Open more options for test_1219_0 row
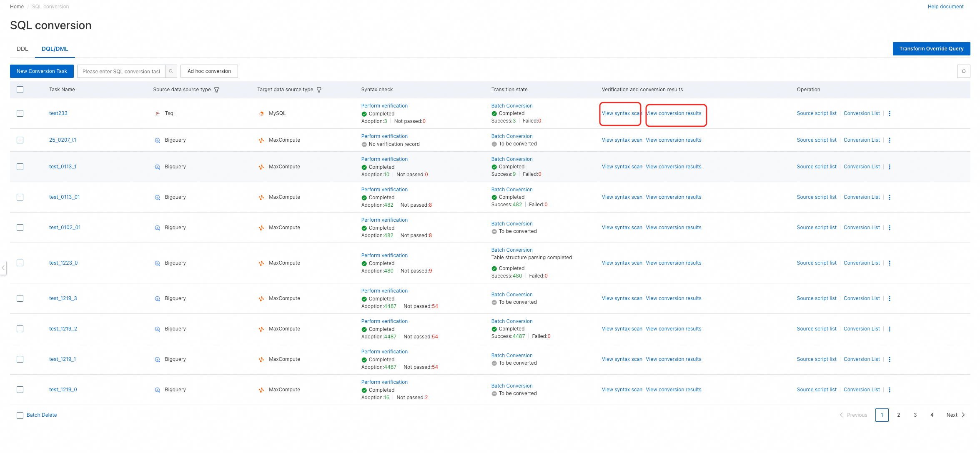 click(890, 390)
